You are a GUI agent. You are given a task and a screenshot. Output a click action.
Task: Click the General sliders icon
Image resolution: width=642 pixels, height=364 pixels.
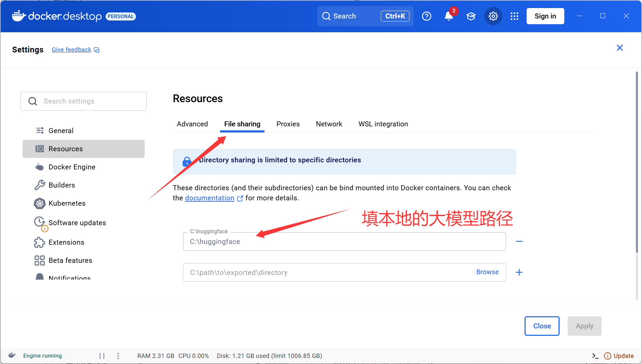tap(40, 130)
